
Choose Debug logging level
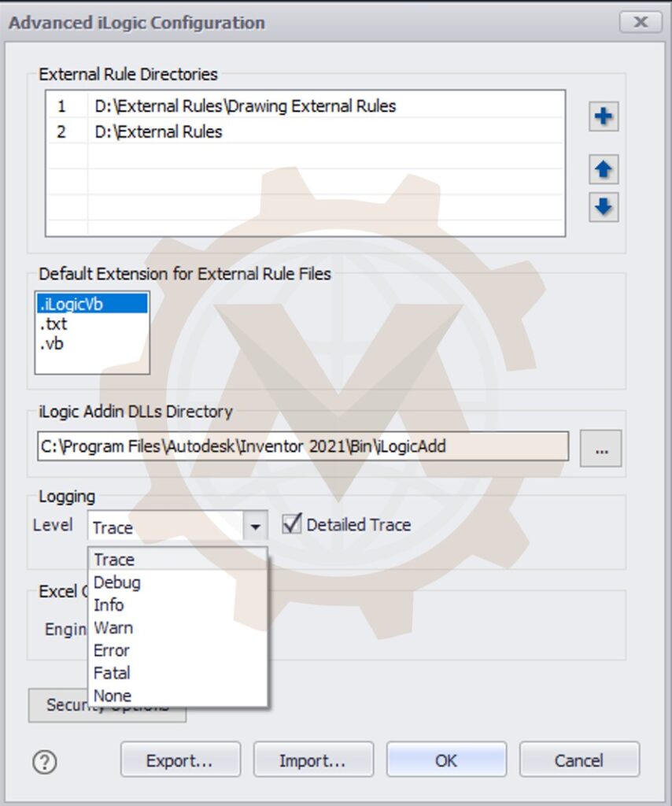click(178, 582)
